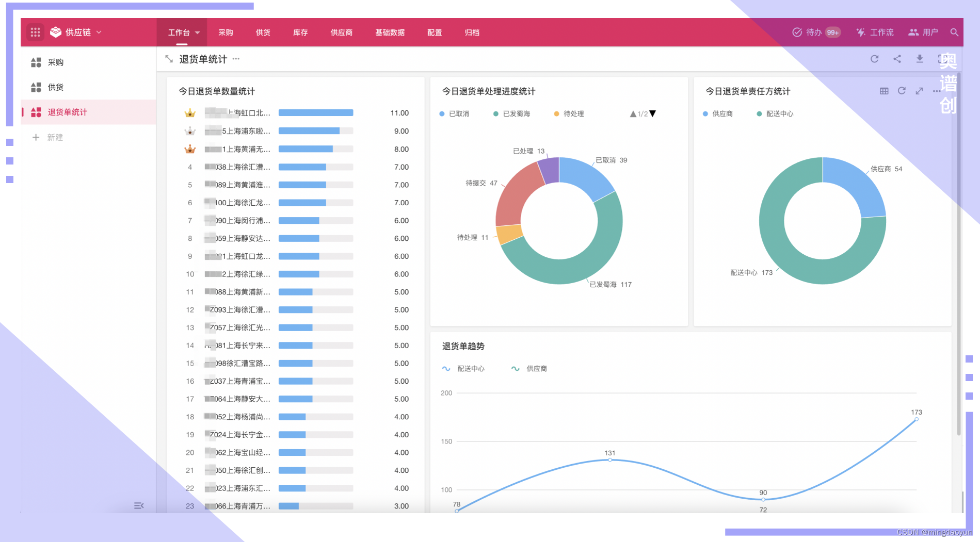This screenshot has width=980, height=542.
Task: Click the 待提交 47 red donut segment
Action: (x=516, y=195)
